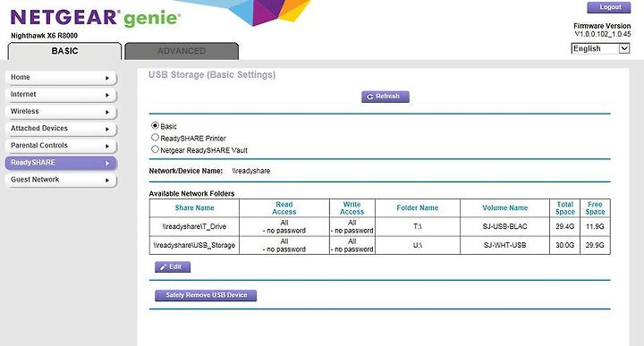
Task: Click the Folder Name column header
Action: (418, 208)
